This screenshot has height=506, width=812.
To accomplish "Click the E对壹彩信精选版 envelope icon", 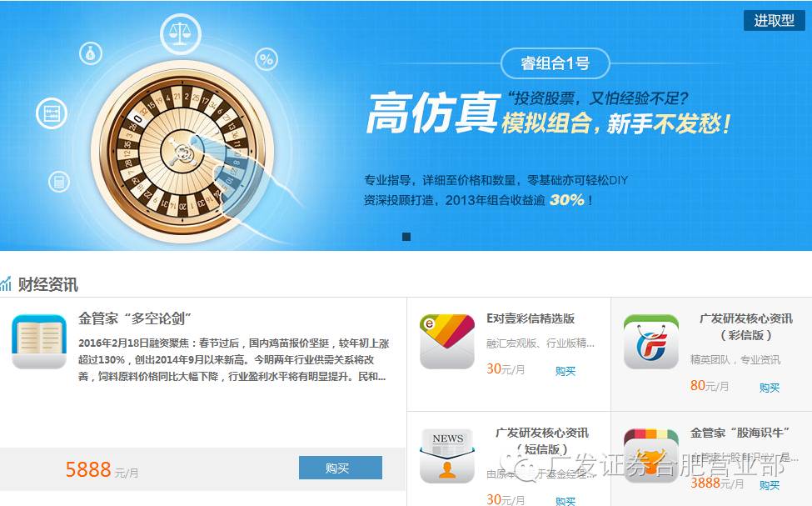I will pos(447,342).
